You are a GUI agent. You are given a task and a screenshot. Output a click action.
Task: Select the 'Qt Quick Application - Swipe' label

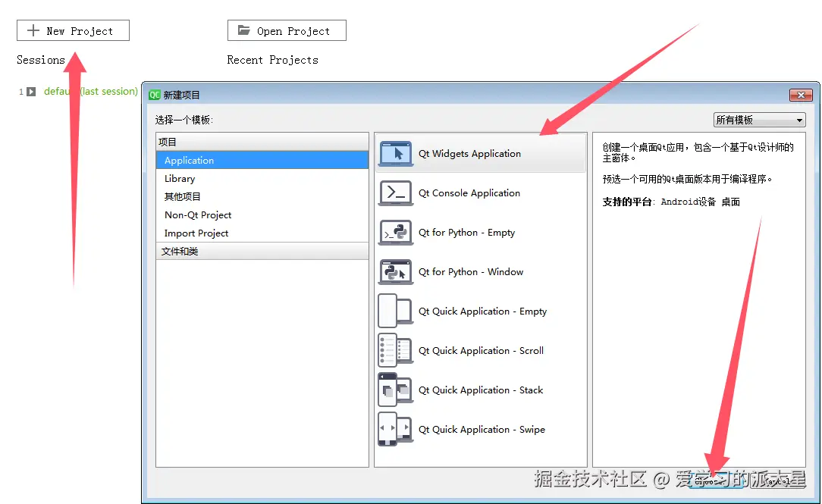(x=482, y=429)
